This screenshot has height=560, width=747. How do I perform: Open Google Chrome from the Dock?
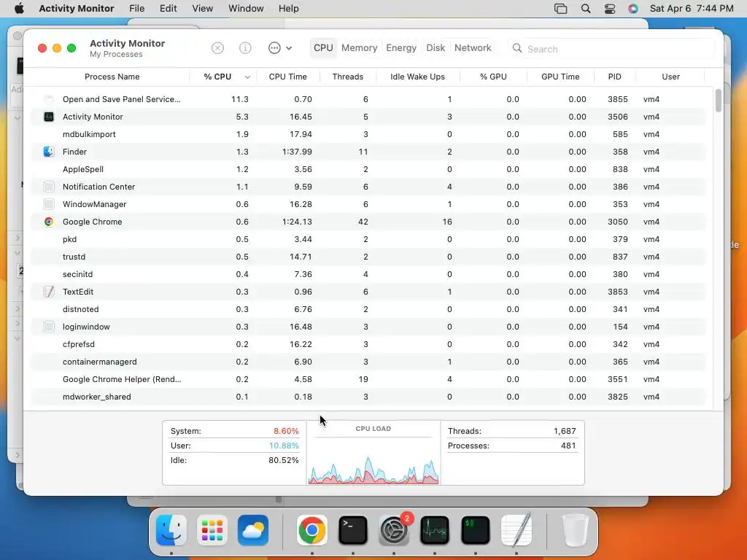312,529
